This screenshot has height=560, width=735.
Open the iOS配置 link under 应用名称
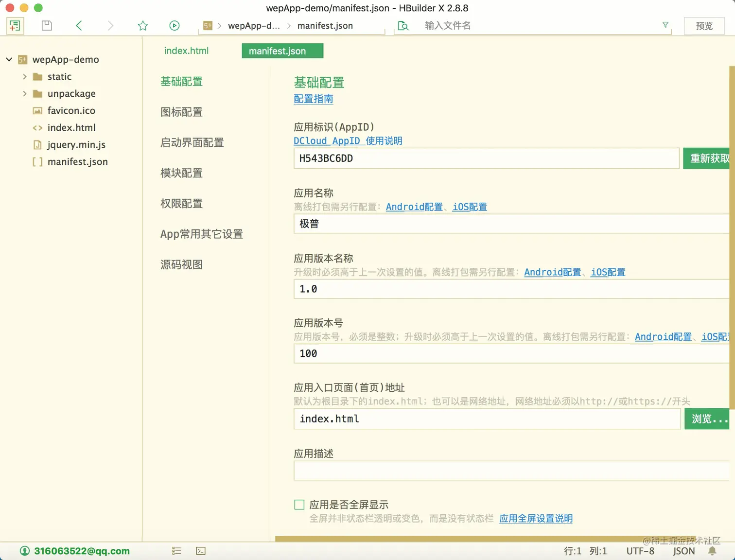pyautogui.click(x=470, y=207)
